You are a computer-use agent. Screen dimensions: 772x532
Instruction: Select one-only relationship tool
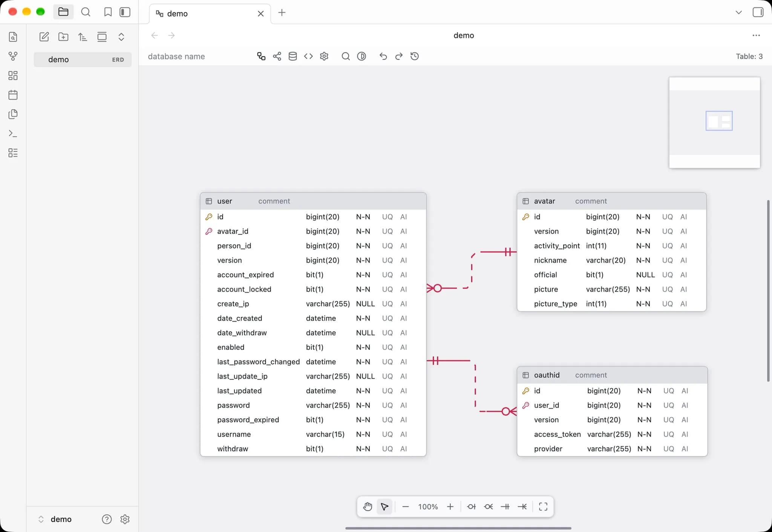click(x=505, y=507)
